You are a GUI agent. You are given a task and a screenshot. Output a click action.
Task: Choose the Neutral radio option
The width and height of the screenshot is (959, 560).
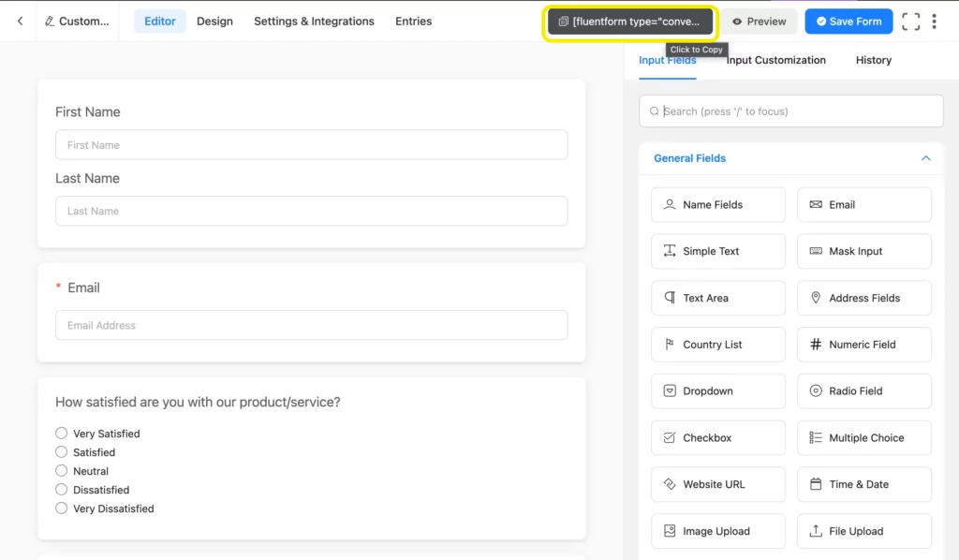pyautogui.click(x=61, y=471)
